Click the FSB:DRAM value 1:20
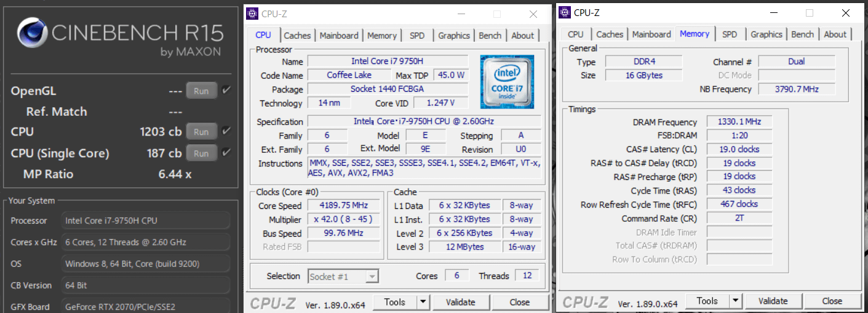The width and height of the screenshot is (868, 313). coord(739,136)
